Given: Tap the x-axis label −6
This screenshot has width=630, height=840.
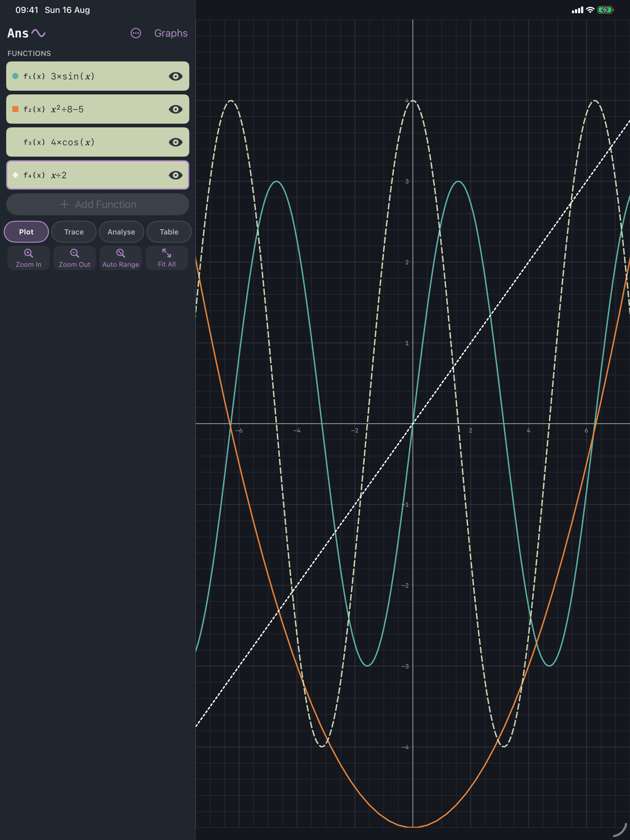Looking at the screenshot, I should point(239,430).
